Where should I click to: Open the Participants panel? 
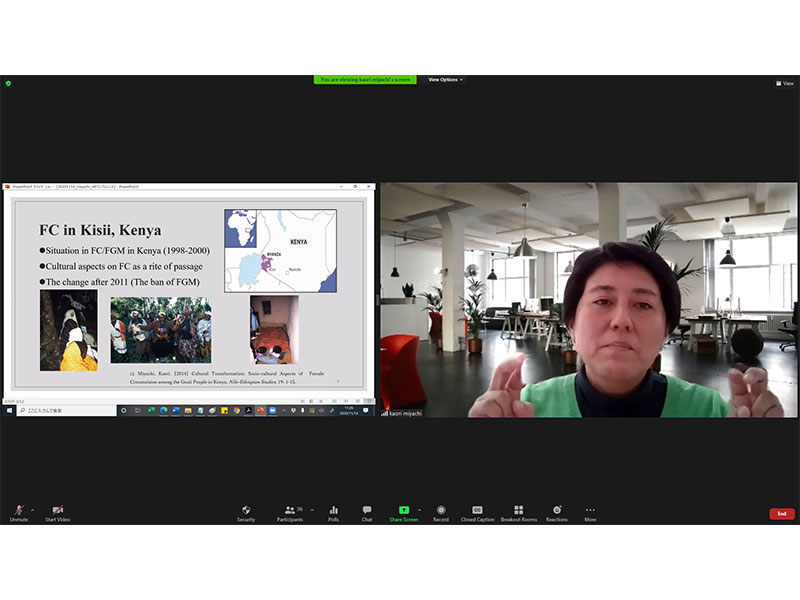[x=290, y=512]
